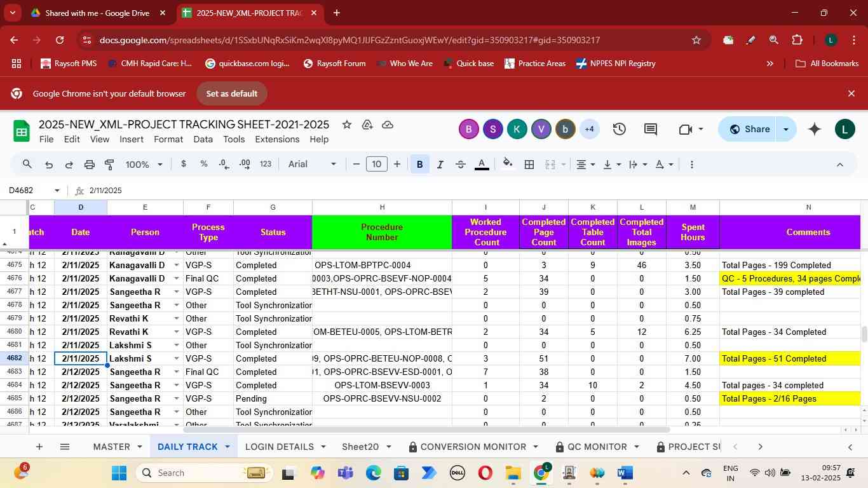Click the fill color bucket icon
This screenshot has width=868, height=488.
click(x=507, y=165)
